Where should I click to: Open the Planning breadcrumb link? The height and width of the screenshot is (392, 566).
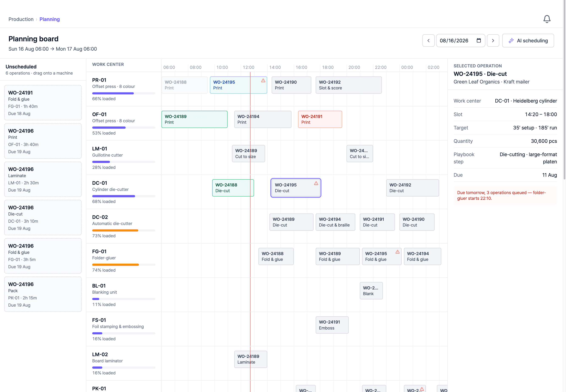pyautogui.click(x=50, y=19)
